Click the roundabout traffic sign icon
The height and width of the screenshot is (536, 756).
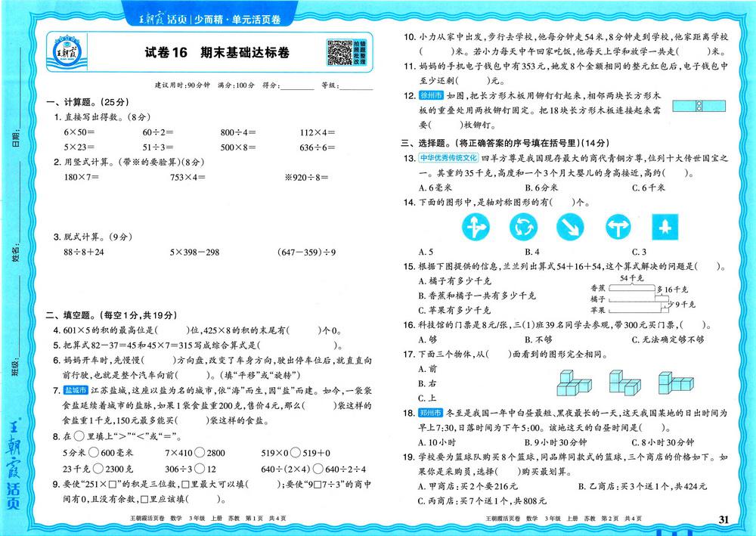[x=522, y=226]
